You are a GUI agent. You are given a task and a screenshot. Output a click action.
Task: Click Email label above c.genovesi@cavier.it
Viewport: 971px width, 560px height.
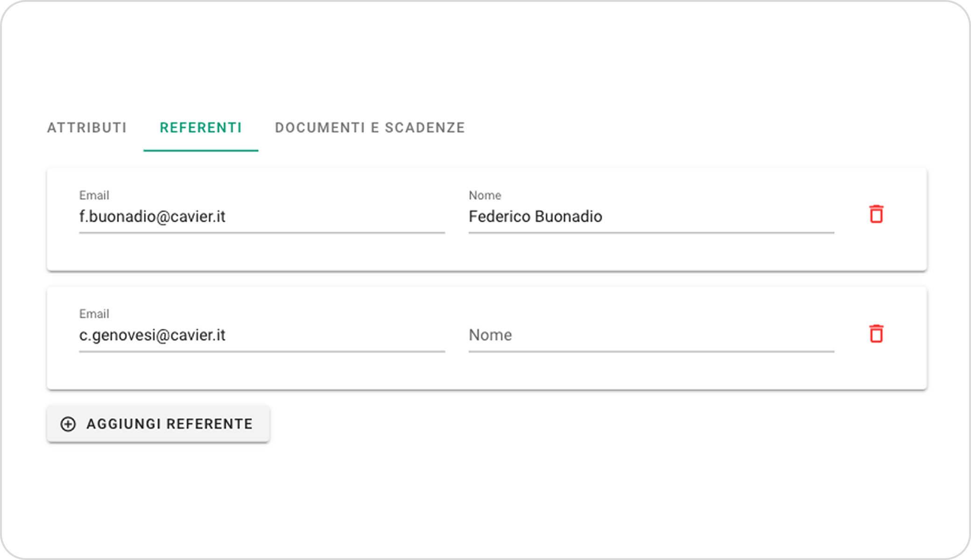(x=94, y=314)
